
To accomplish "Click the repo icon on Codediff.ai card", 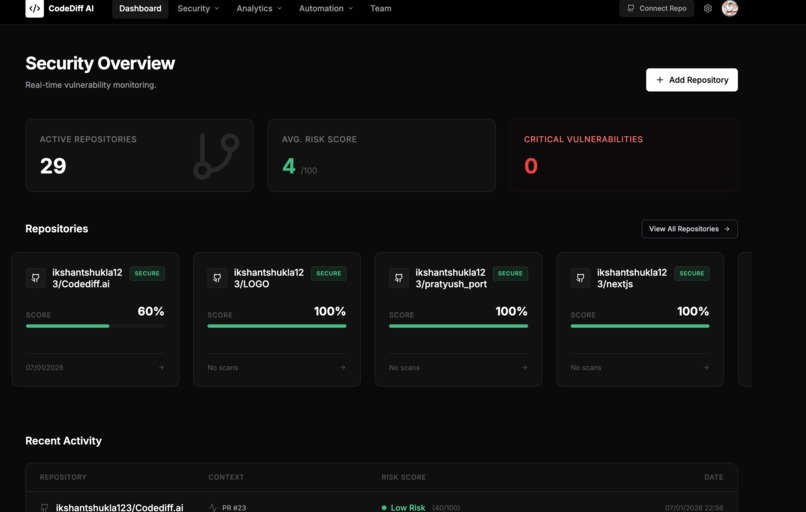I will pos(35,278).
